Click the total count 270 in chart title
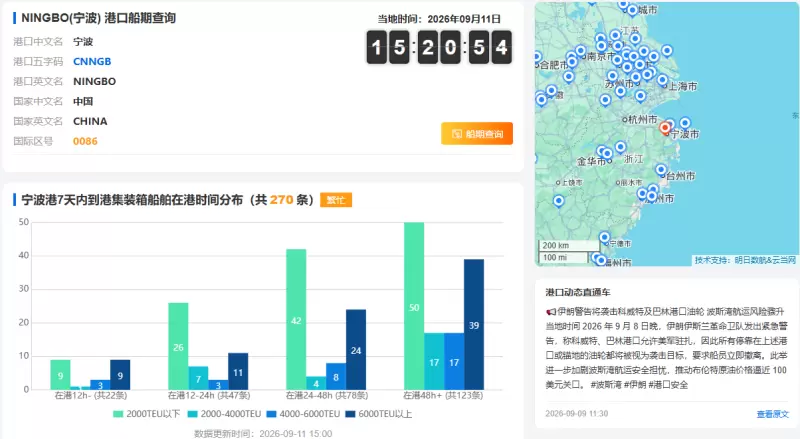The width and height of the screenshot is (800, 439). tap(281, 200)
